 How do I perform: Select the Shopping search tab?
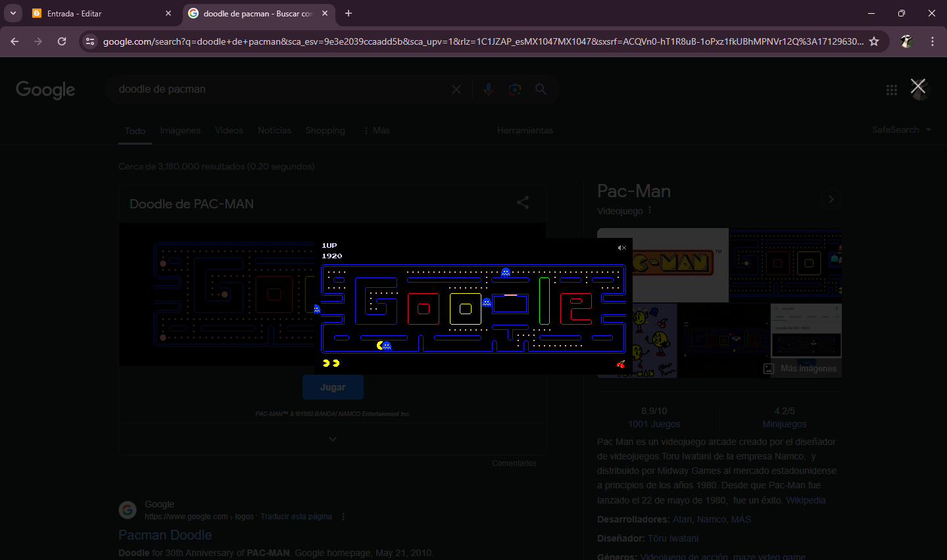click(325, 130)
